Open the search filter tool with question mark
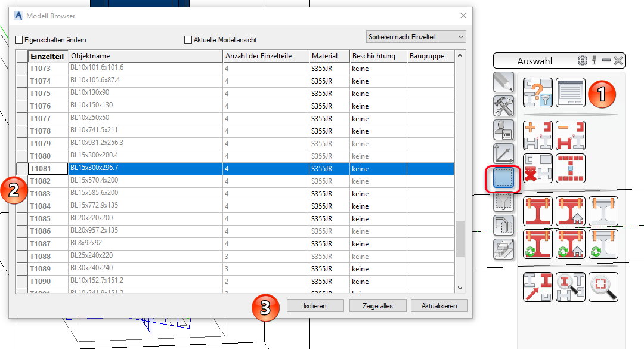 [x=538, y=92]
